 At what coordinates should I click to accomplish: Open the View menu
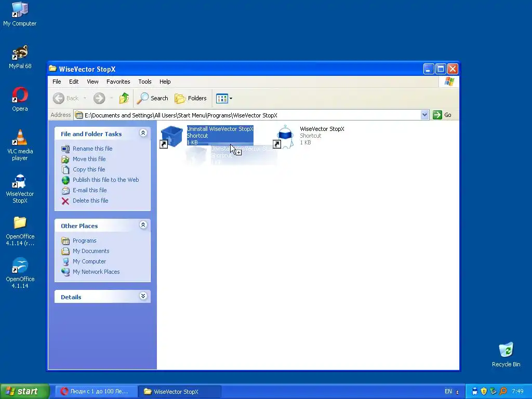[92, 82]
